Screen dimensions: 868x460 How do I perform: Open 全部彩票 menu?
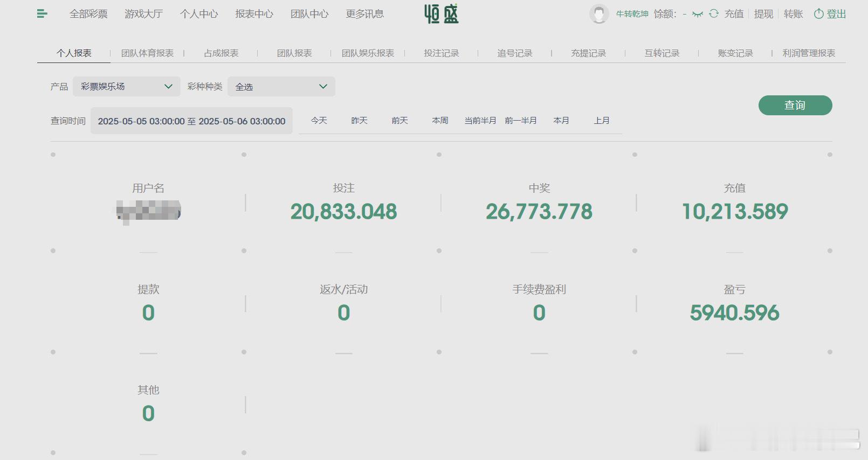coord(88,14)
